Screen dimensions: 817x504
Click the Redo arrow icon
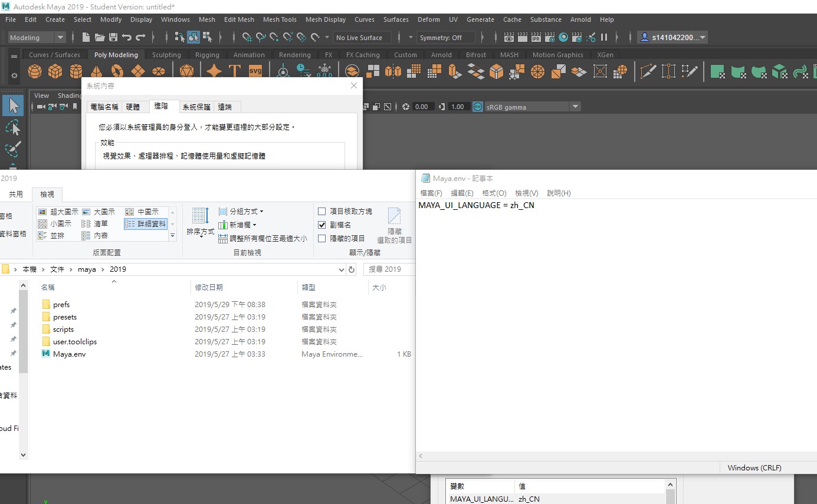point(140,37)
